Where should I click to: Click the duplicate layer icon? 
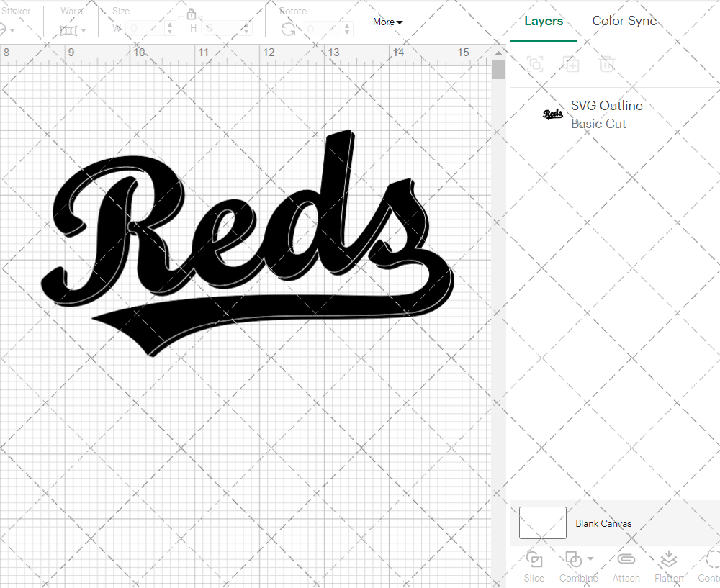[x=572, y=64]
